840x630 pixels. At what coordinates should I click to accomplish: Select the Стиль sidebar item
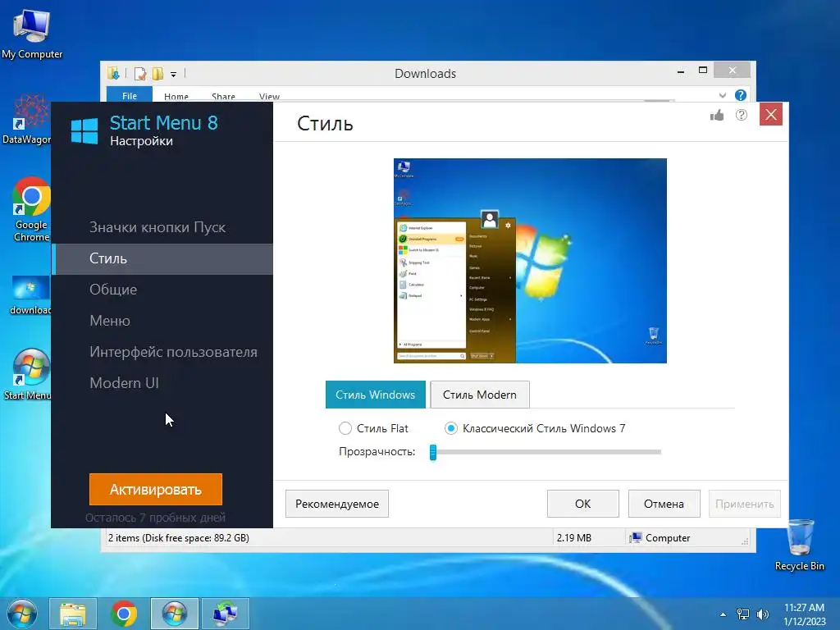[x=162, y=258]
